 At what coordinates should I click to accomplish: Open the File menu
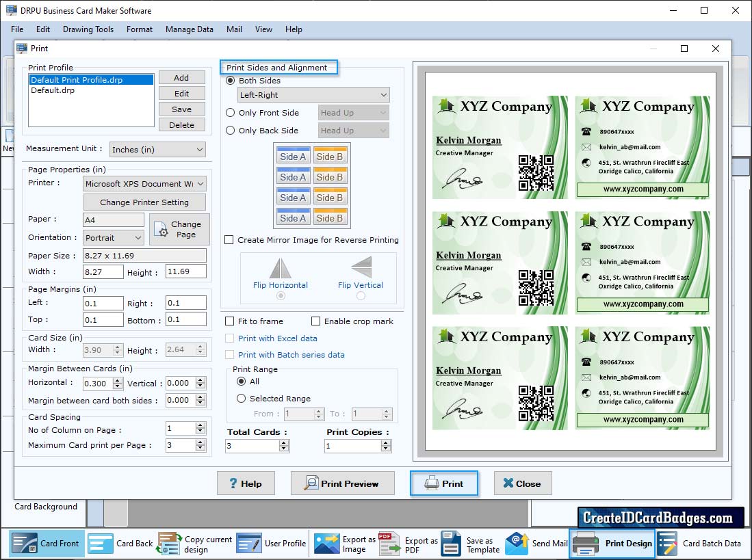[x=17, y=29]
